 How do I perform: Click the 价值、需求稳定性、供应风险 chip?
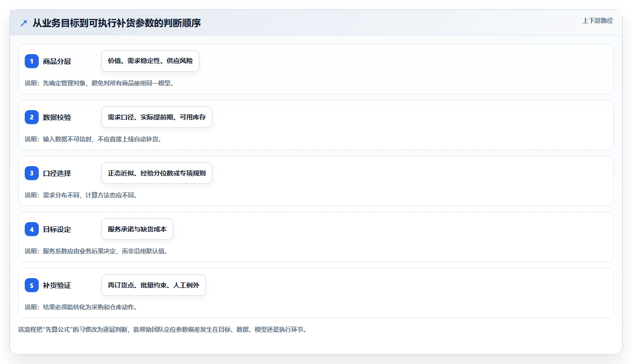[x=150, y=61]
